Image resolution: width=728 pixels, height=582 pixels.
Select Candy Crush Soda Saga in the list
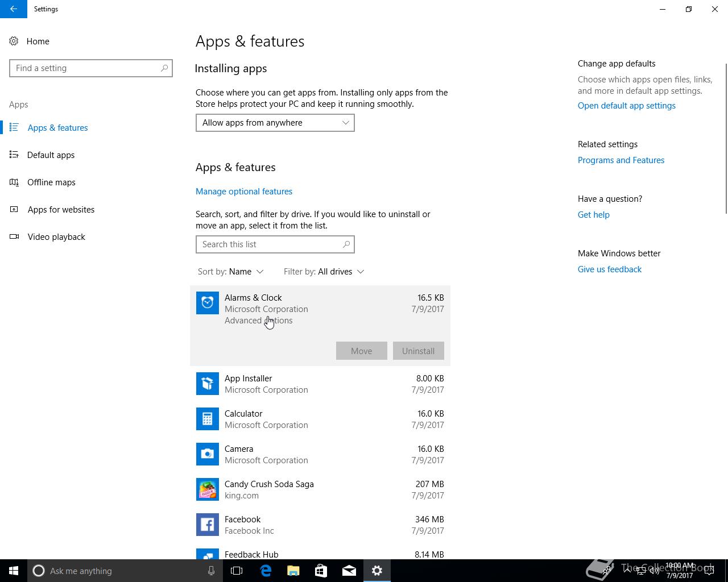click(320, 489)
